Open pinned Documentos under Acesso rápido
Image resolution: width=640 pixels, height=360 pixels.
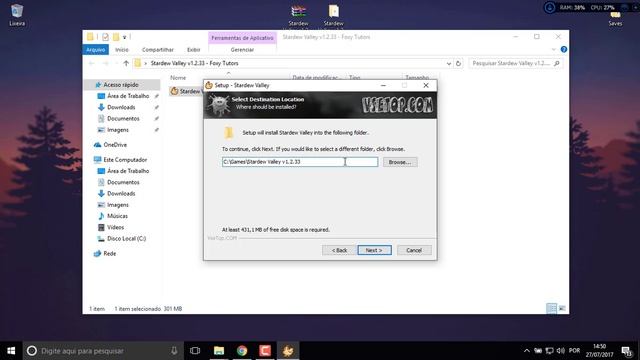click(123, 118)
